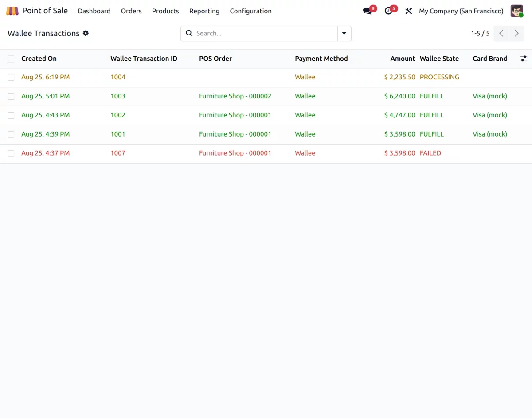Open the Aug 25, 4:39 PM record
The height and width of the screenshot is (418, 532).
(x=45, y=134)
